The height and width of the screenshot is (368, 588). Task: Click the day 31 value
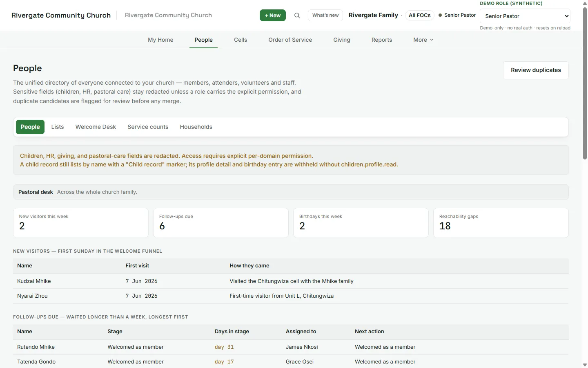224,347
